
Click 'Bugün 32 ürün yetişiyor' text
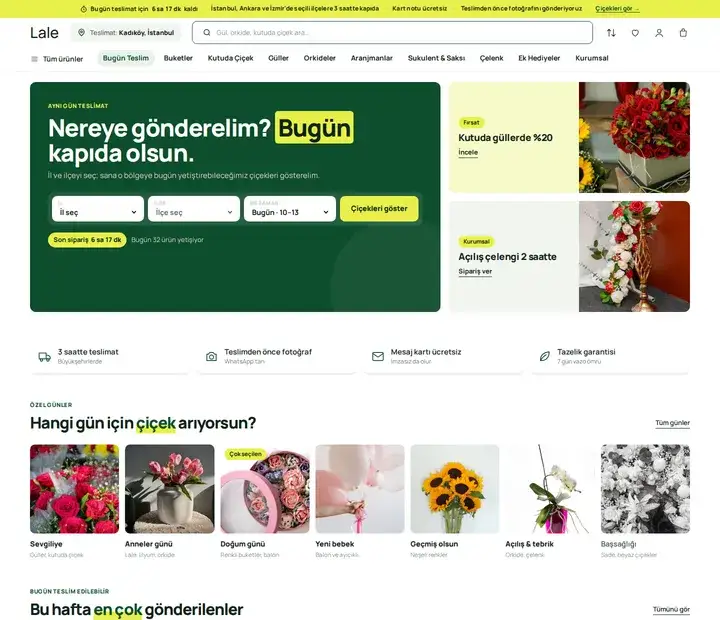(x=167, y=240)
